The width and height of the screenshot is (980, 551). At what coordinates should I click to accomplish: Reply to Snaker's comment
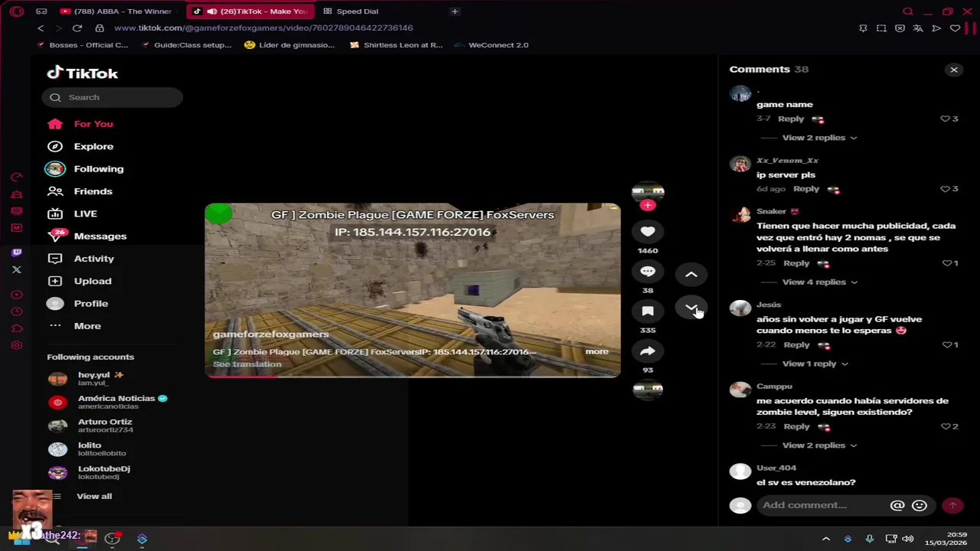point(796,263)
